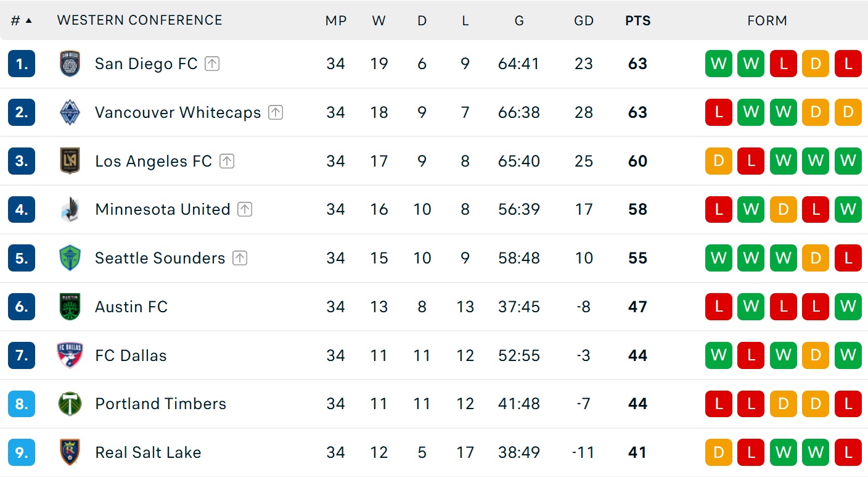The height and width of the screenshot is (477, 868).
Task: Click San Diego FC's most recent red L form badge
Action: [x=848, y=64]
